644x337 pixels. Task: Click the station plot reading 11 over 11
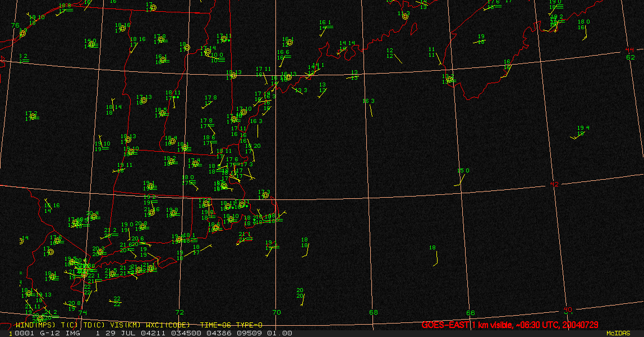[435, 56]
